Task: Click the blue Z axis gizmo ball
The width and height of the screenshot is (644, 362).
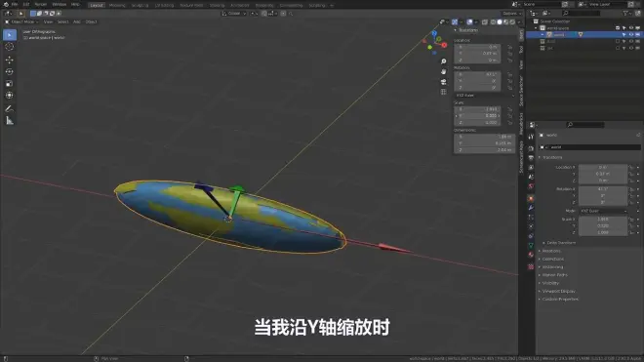Action: click(434, 33)
